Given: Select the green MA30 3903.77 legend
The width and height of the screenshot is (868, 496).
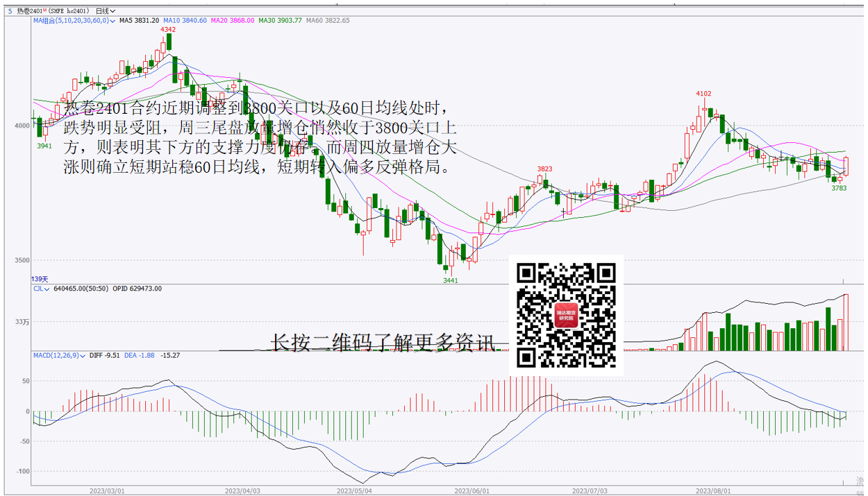Looking at the screenshot, I should pyautogui.click(x=280, y=21).
